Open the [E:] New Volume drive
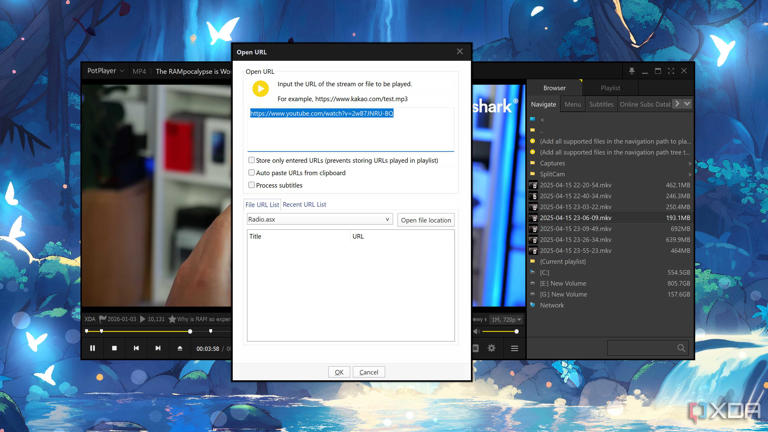Screen dimensions: 768x432 pos(610,283)
